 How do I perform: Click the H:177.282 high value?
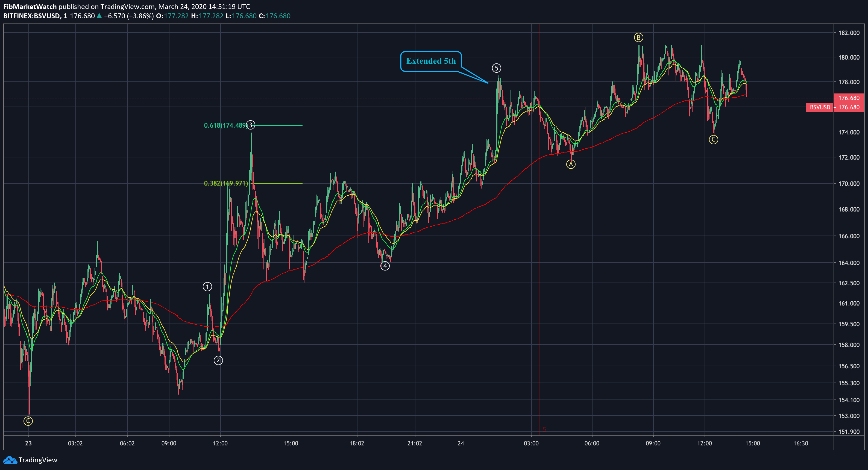pos(207,16)
